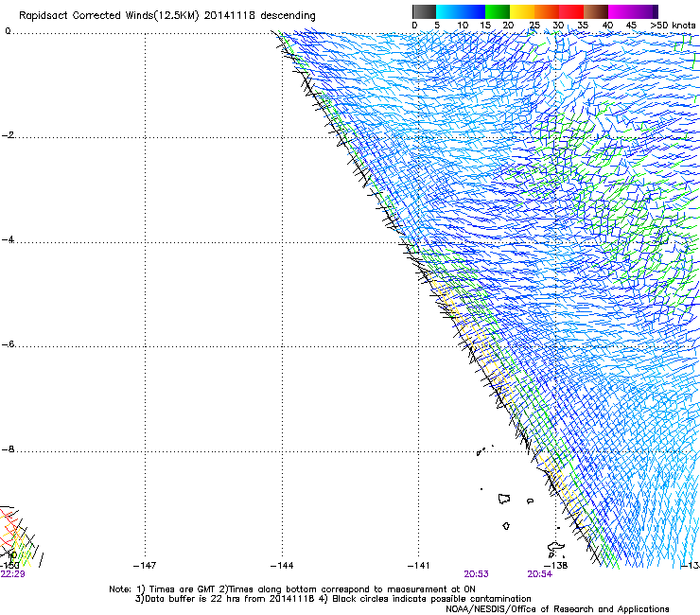Click the 'Rapidscat Corrected Winds(12.5KM)' title text
The width and height of the screenshot is (700, 615).
pyautogui.click(x=109, y=16)
